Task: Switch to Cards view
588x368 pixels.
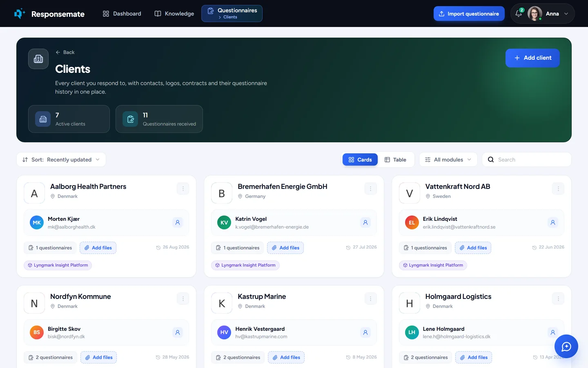Action: pos(360,160)
